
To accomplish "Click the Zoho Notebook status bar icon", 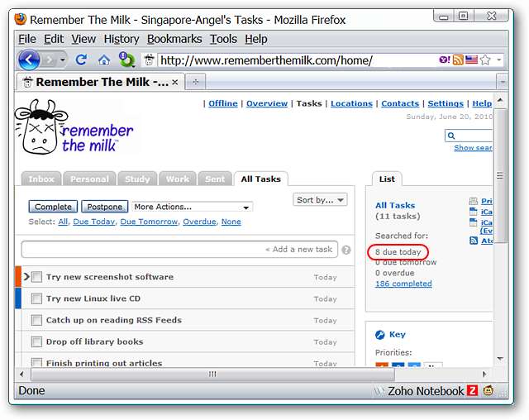I will (x=473, y=391).
